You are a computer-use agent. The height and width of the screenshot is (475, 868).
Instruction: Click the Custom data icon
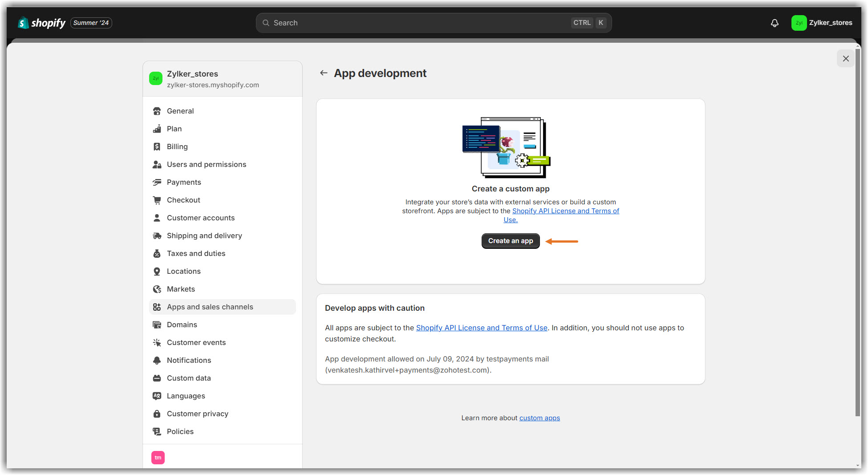tap(157, 378)
